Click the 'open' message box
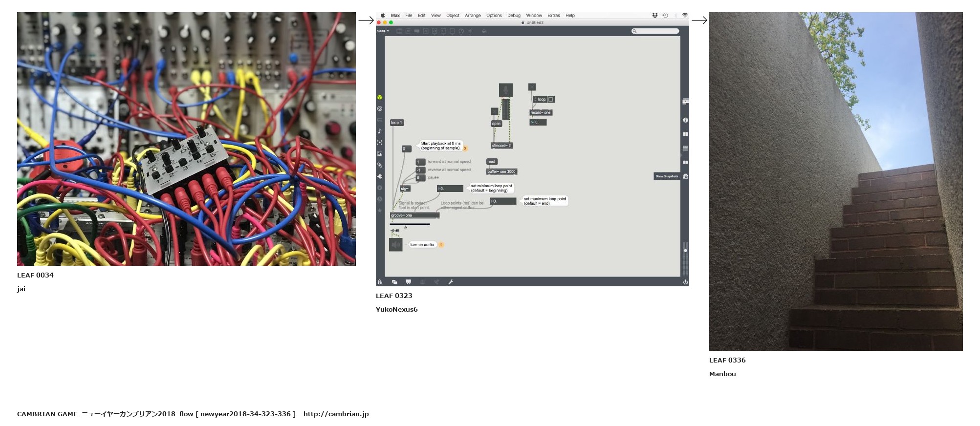Screen dimensions: 980x426 click(496, 124)
